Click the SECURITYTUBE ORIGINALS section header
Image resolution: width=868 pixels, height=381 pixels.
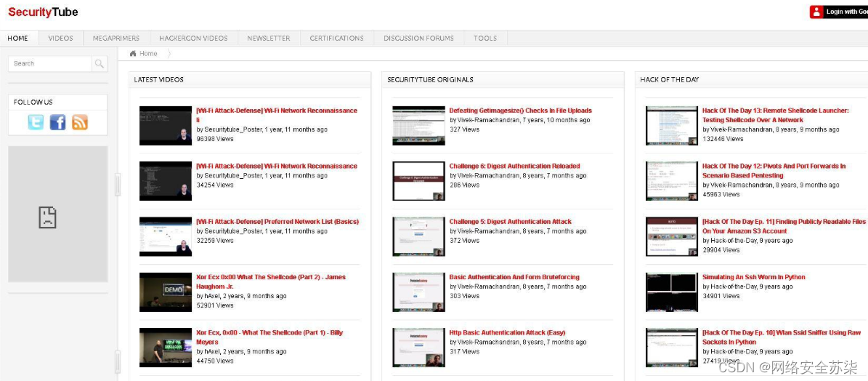pos(430,80)
